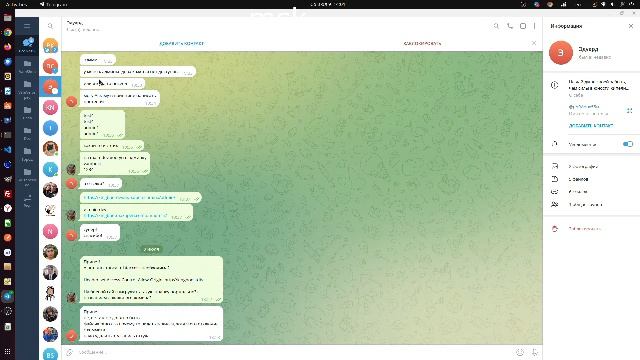Open the edit folders icon in sidebar

point(27,201)
